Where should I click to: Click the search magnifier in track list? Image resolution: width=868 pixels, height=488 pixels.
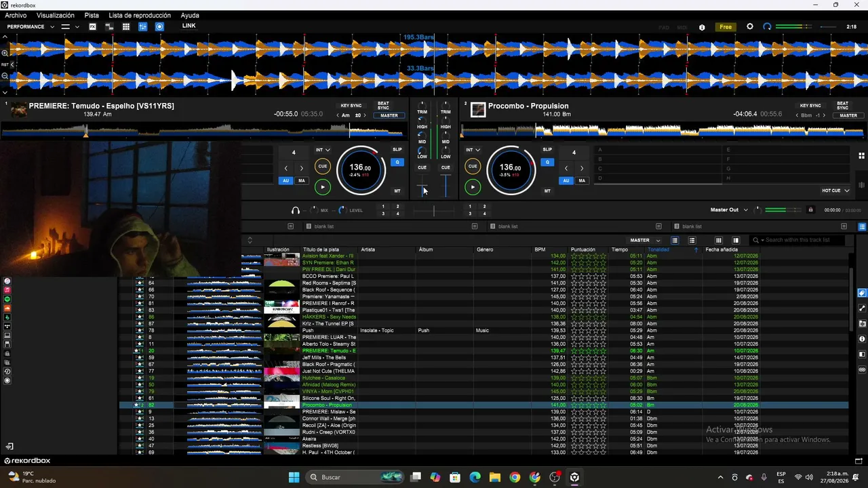click(x=757, y=240)
